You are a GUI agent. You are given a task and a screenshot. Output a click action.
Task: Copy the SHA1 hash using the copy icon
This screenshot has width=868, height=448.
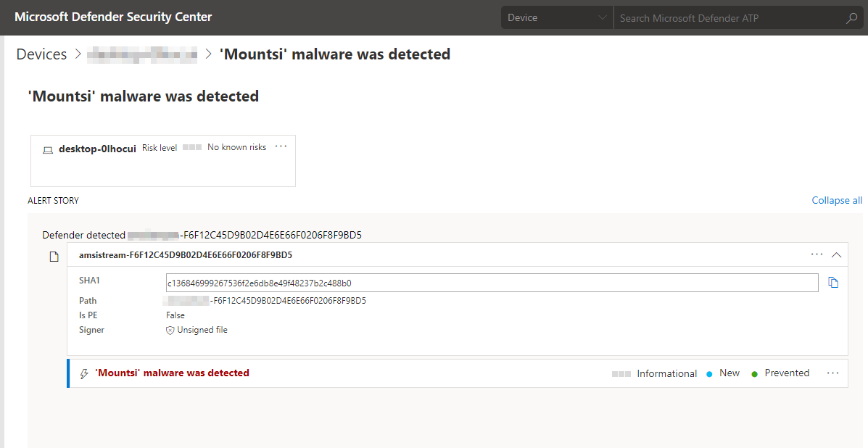pyautogui.click(x=833, y=282)
